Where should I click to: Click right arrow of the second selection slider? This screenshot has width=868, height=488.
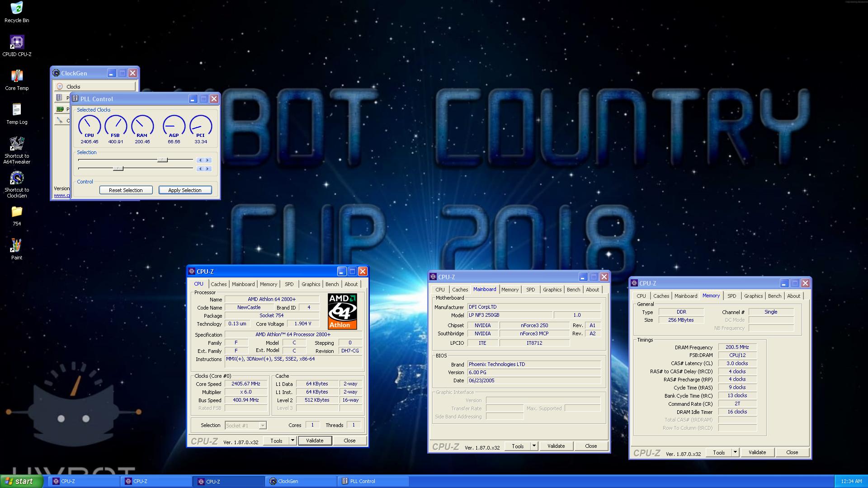pos(208,169)
